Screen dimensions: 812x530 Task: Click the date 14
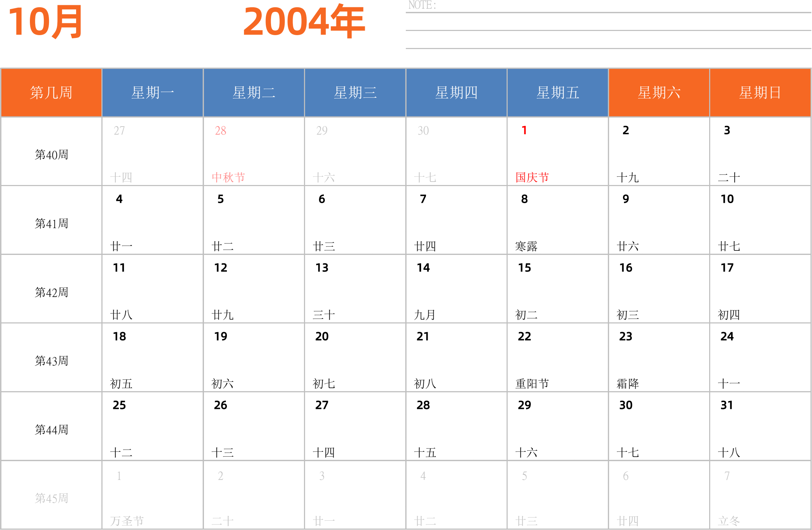pos(423,268)
